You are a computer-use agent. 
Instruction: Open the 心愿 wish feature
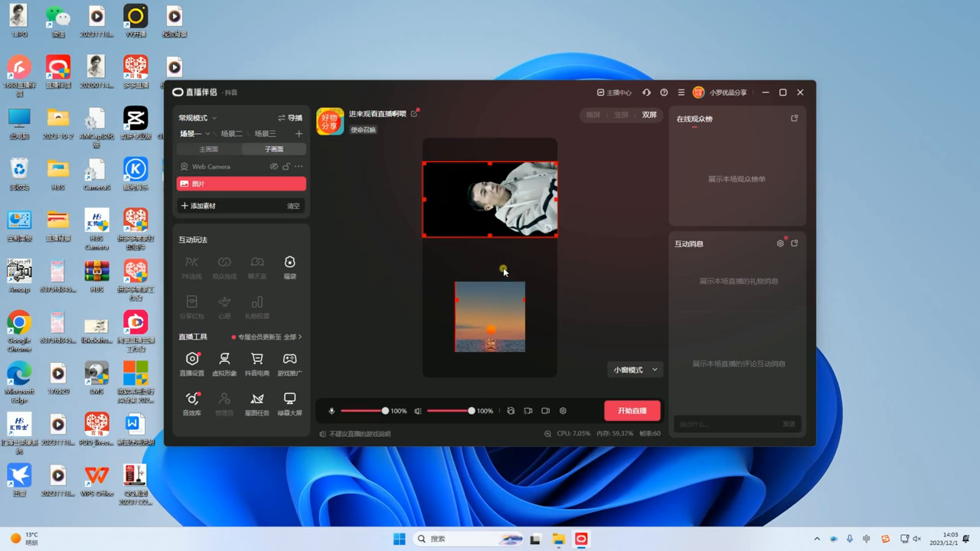click(224, 307)
